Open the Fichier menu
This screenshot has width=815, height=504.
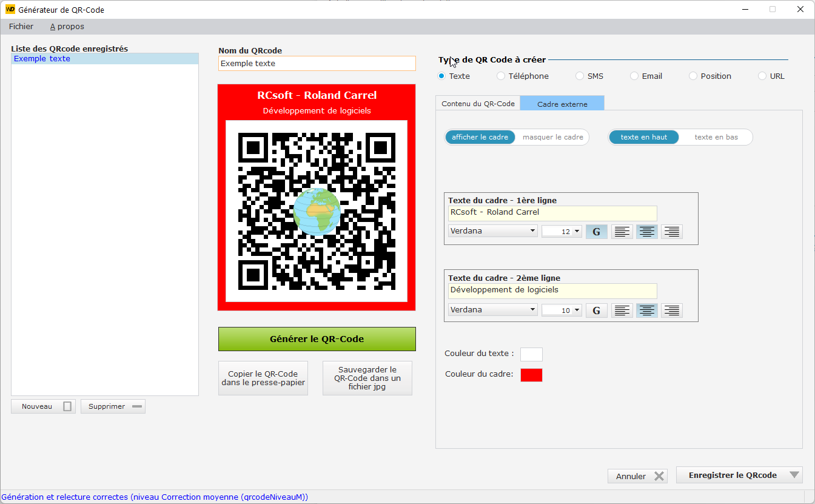coord(21,26)
